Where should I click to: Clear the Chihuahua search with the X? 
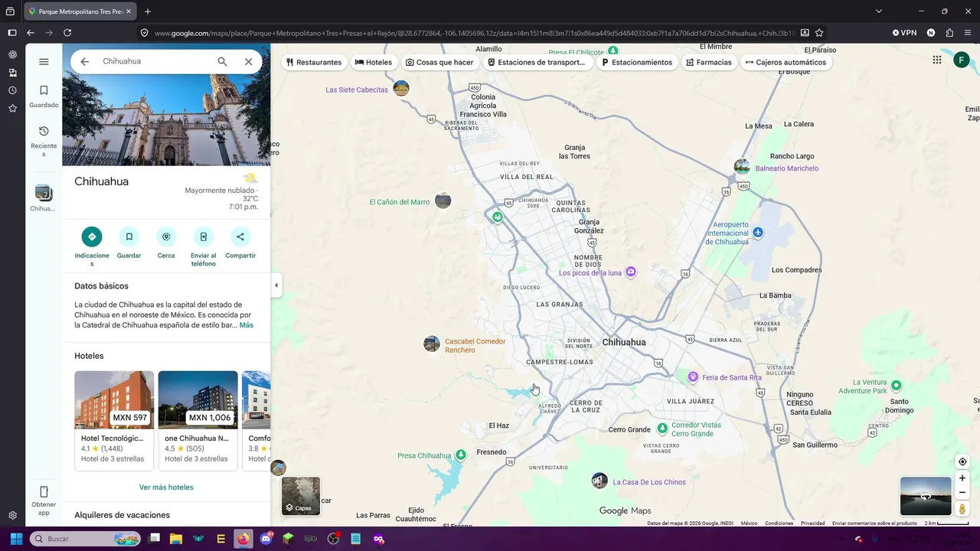pos(248,61)
